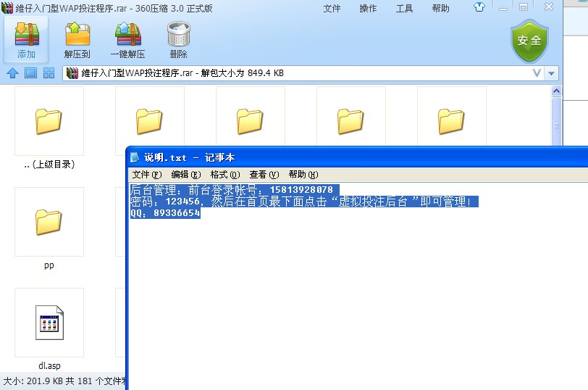This screenshot has width=588, height=390.
Task: Expand the address bar dropdown arrow
Action: [x=551, y=73]
